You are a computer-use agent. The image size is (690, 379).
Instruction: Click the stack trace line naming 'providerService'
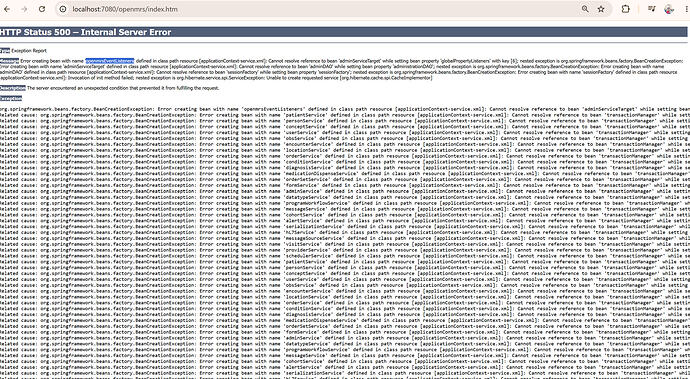click(x=345, y=250)
